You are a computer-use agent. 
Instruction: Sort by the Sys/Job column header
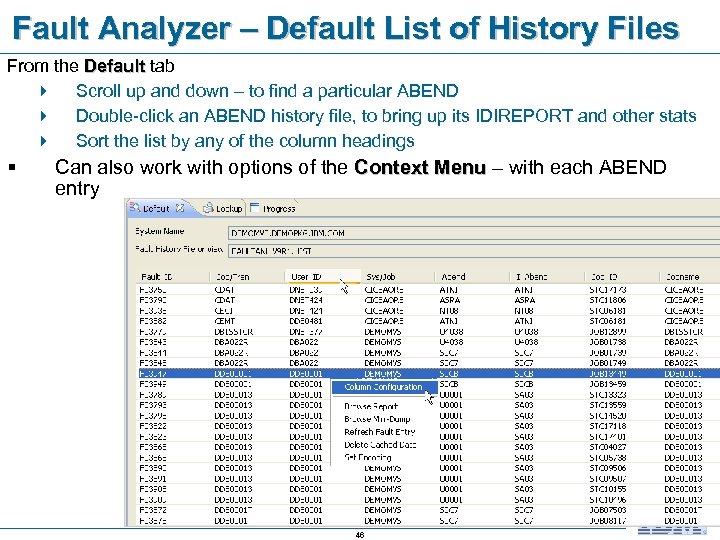[x=381, y=277]
